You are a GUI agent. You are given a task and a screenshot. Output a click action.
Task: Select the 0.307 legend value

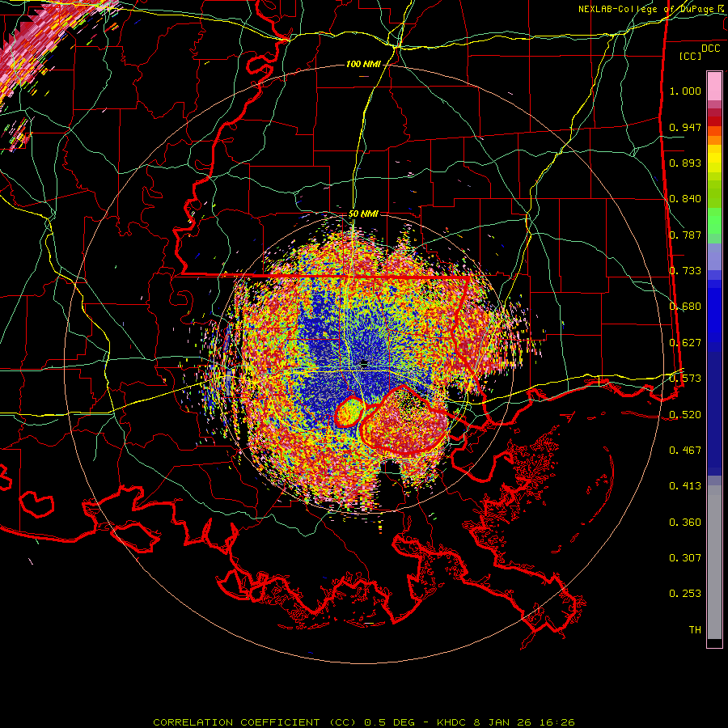(x=685, y=558)
